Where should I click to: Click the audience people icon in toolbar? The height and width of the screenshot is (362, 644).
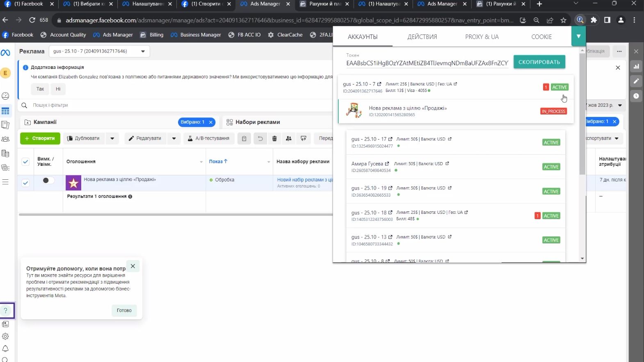pos(289,138)
